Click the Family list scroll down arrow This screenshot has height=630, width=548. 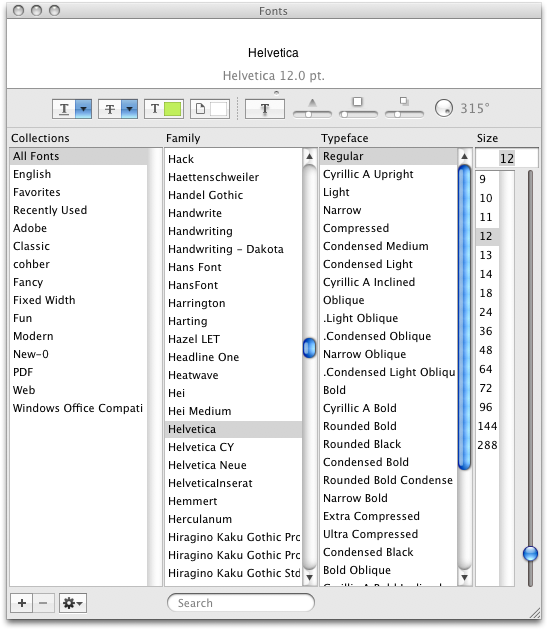(x=309, y=577)
